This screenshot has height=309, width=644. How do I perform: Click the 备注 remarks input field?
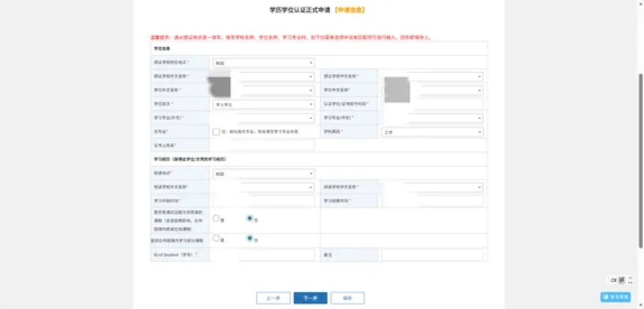pos(432,255)
